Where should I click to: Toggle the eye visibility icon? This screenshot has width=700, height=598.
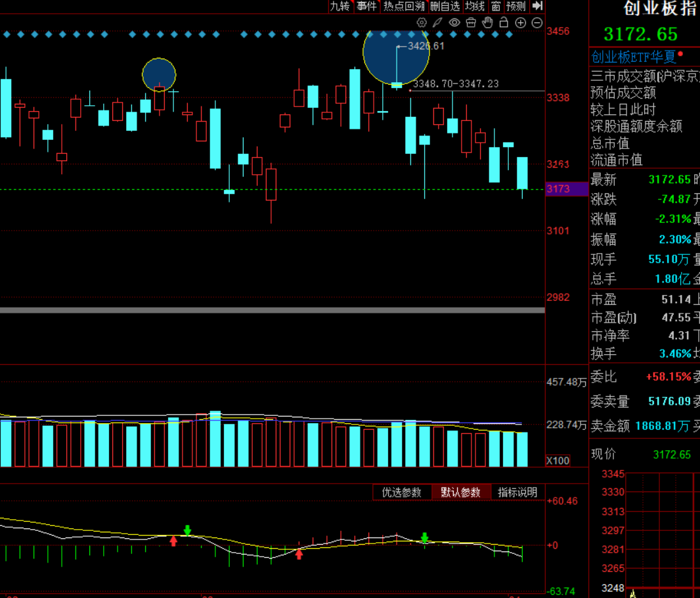pos(454,23)
